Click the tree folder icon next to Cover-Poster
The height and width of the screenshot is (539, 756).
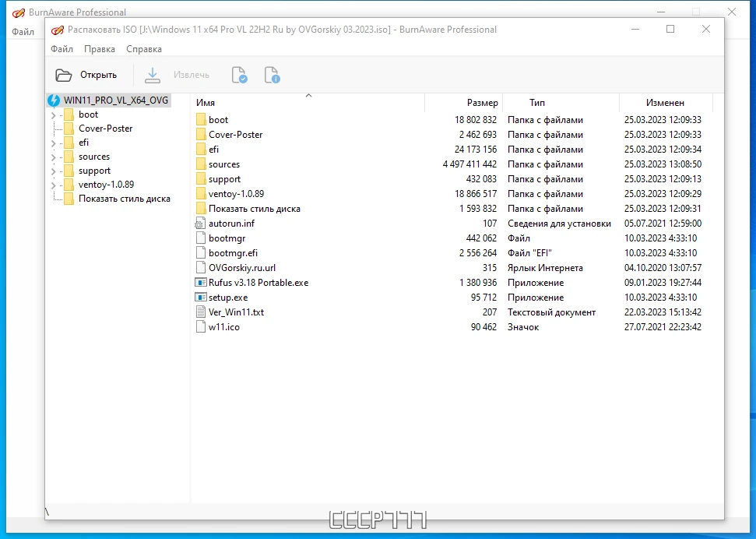tap(69, 129)
